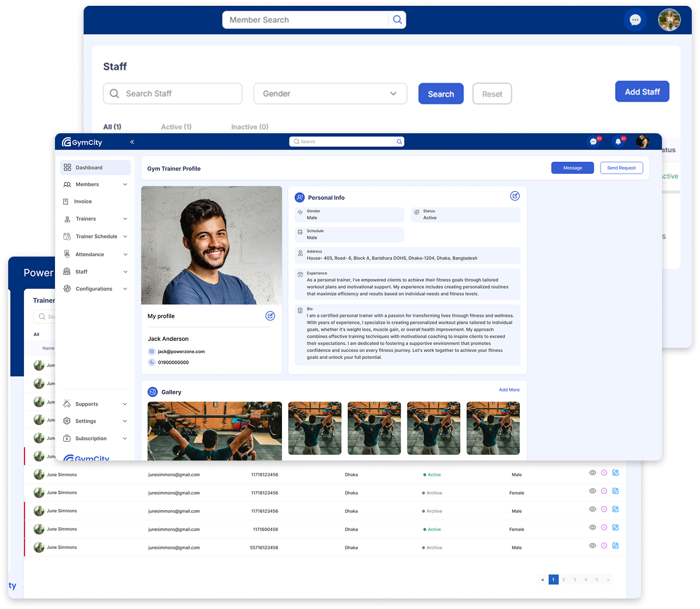
Task: Expand the Members submenu chevron
Action: (x=125, y=185)
